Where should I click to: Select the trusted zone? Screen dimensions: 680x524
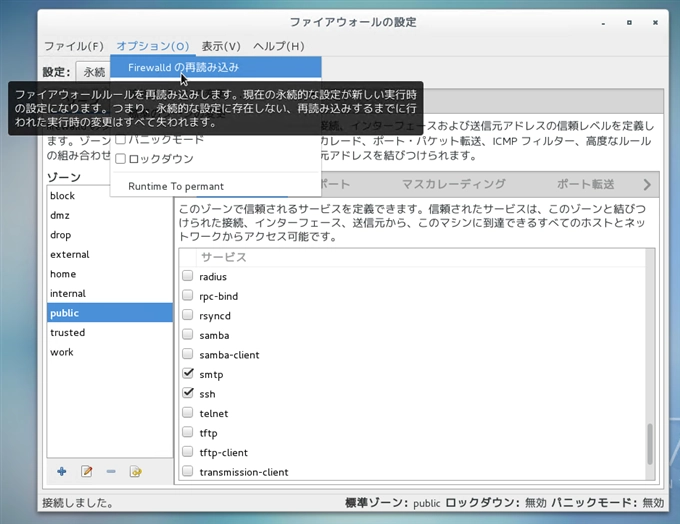click(x=109, y=332)
